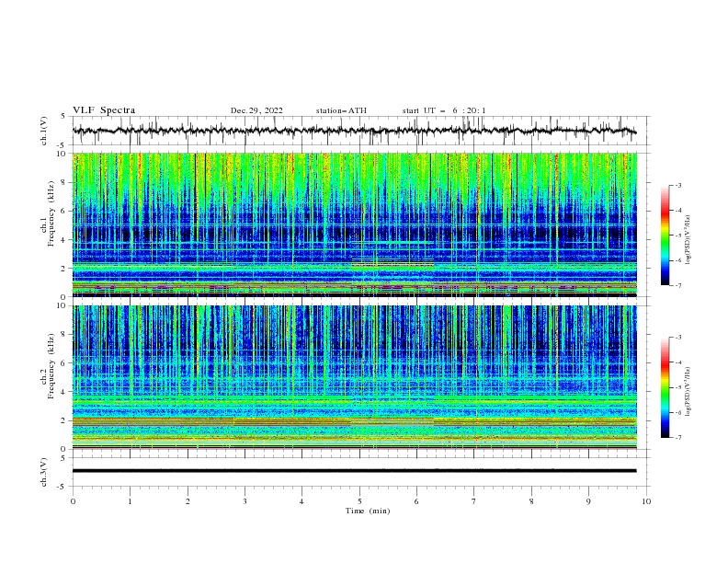Click the "Time (min)" axis title

tap(368, 511)
